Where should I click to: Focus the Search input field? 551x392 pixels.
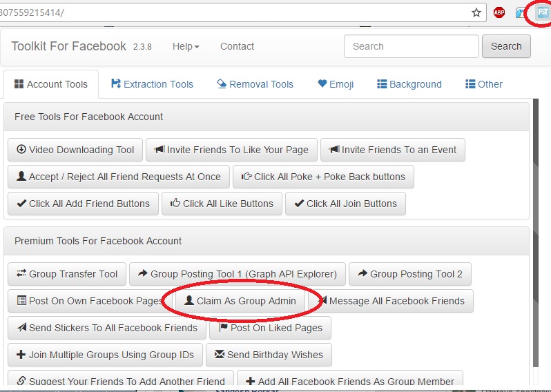pos(411,46)
